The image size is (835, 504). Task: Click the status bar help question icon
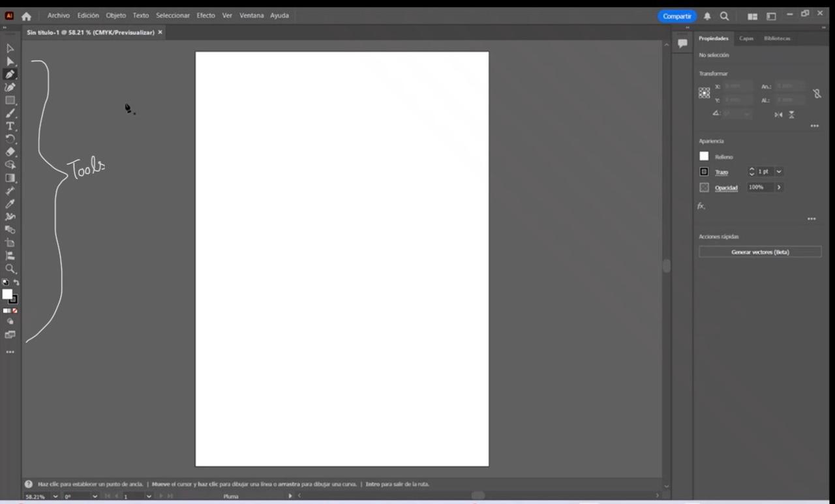click(29, 484)
